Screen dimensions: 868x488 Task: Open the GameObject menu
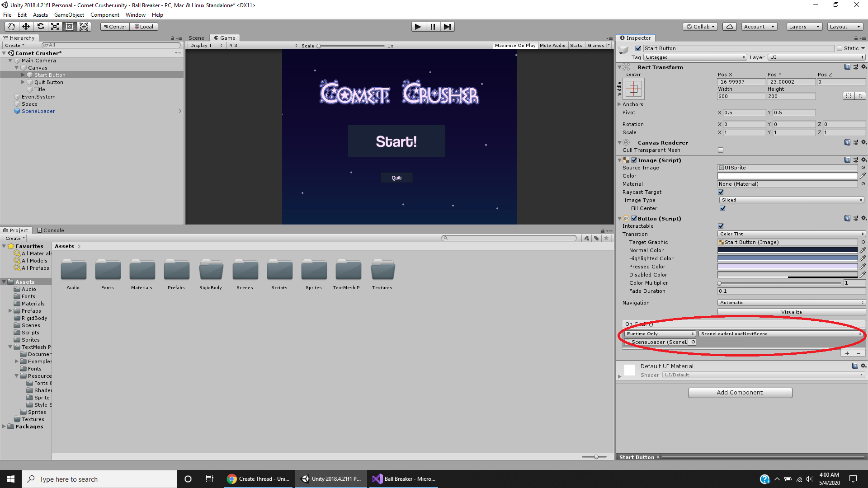pyautogui.click(x=69, y=15)
